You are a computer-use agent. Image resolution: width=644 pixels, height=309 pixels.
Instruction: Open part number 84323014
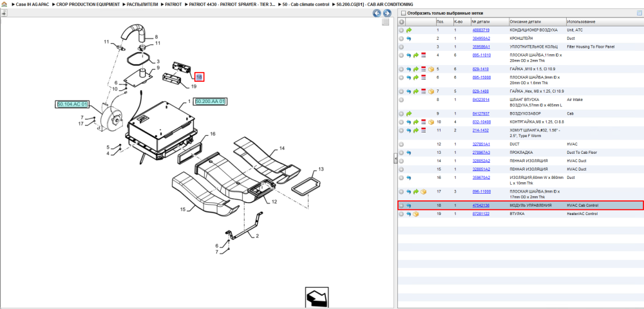tap(480, 99)
